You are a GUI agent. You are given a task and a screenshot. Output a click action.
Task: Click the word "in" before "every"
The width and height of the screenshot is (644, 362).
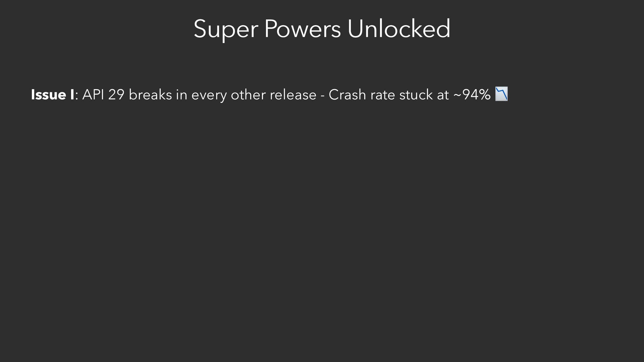tap(181, 95)
